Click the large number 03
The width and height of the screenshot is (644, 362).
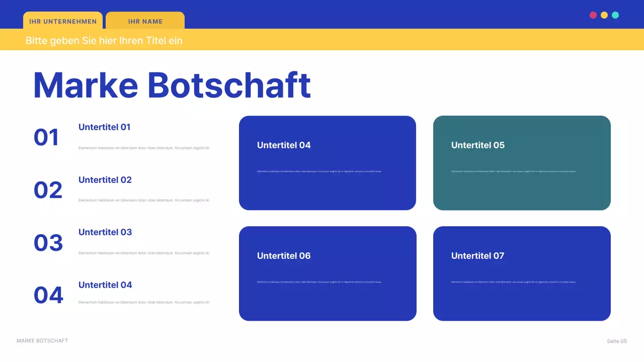coord(48,243)
